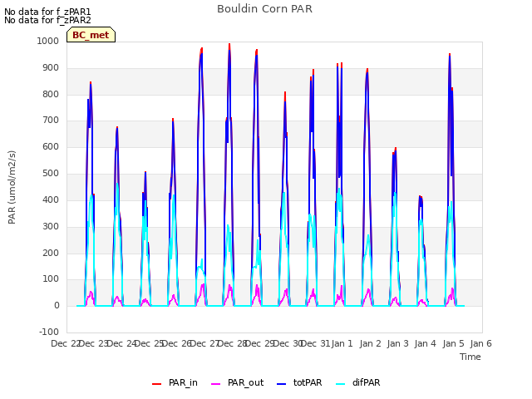Click the red PAR_in legend swatch
This screenshot has height=399, width=532.
tap(157, 384)
